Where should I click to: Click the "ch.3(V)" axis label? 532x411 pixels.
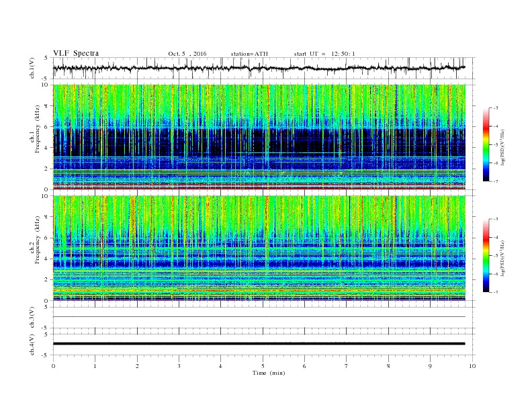(32, 318)
